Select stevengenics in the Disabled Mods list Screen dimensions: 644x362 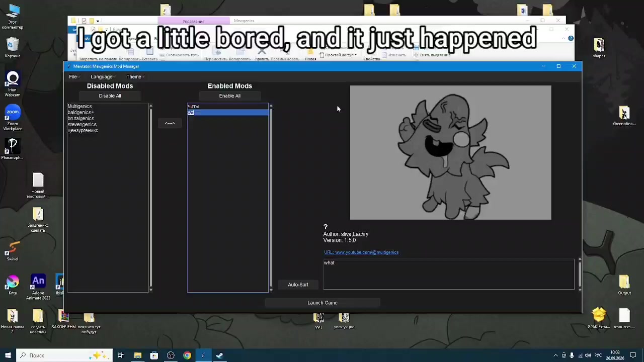(108, 125)
